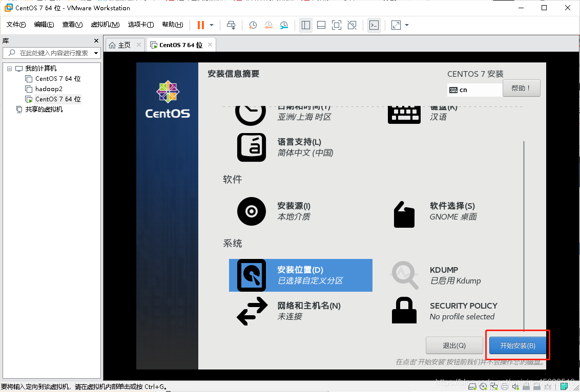
Task: Open the library search dropdown arrow
Action: (x=96, y=53)
